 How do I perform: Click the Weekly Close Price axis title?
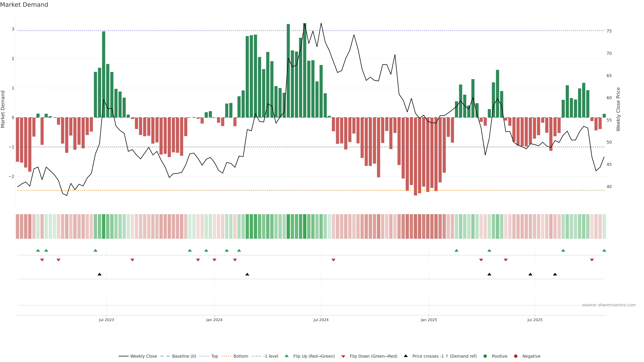[x=618, y=109]
